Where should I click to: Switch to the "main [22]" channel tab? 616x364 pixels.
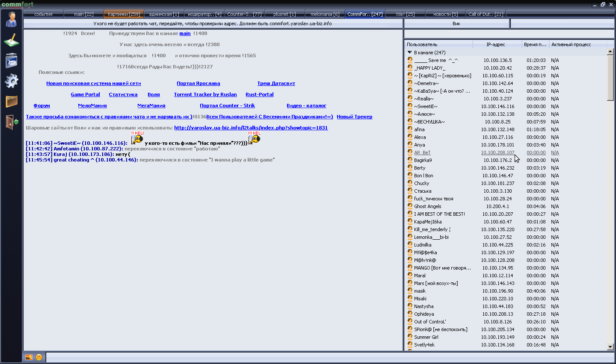tap(83, 14)
